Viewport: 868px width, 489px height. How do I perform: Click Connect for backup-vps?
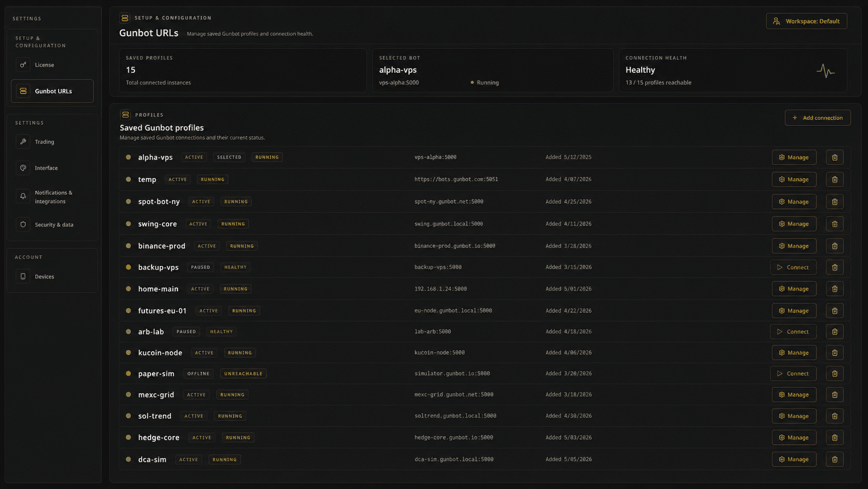(x=793, y=267)
